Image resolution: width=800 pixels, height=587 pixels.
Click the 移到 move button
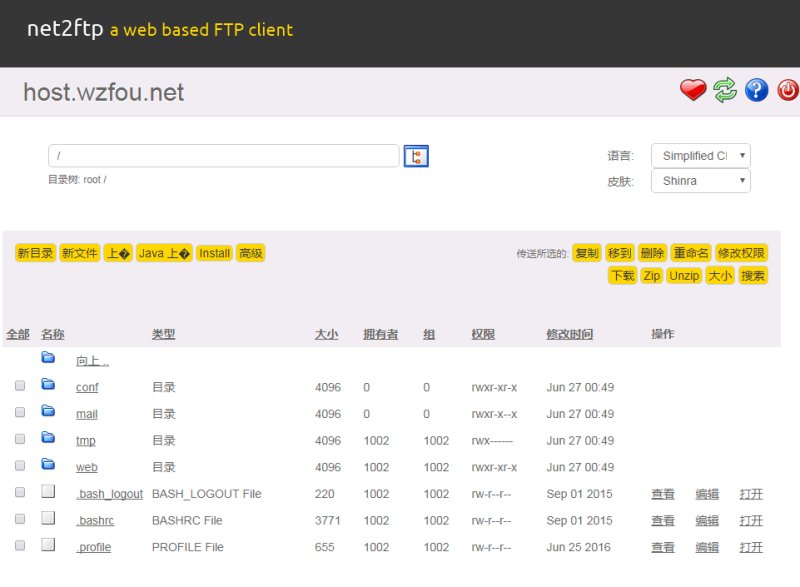[619, 253]
